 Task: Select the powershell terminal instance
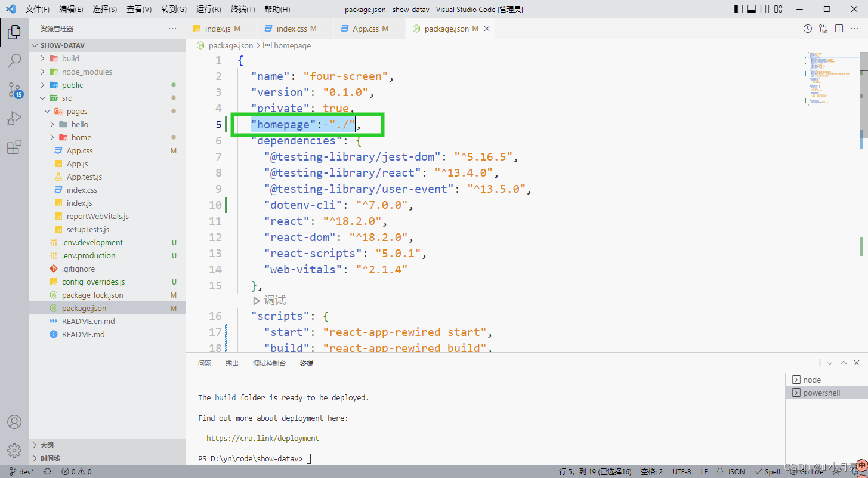(x=826, y=393)
